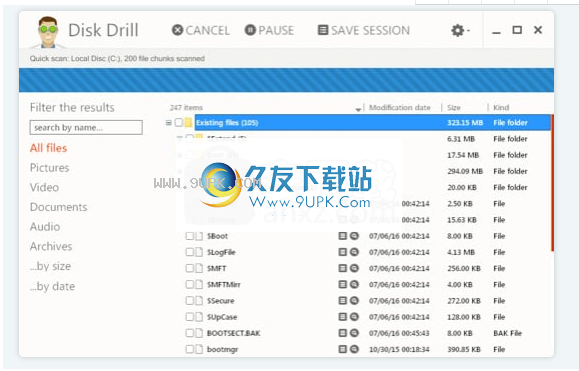This screenshot has height=371, width=579.
Task: Click preview magnifier icon for $Boot
Action: (x=354, y=236)
